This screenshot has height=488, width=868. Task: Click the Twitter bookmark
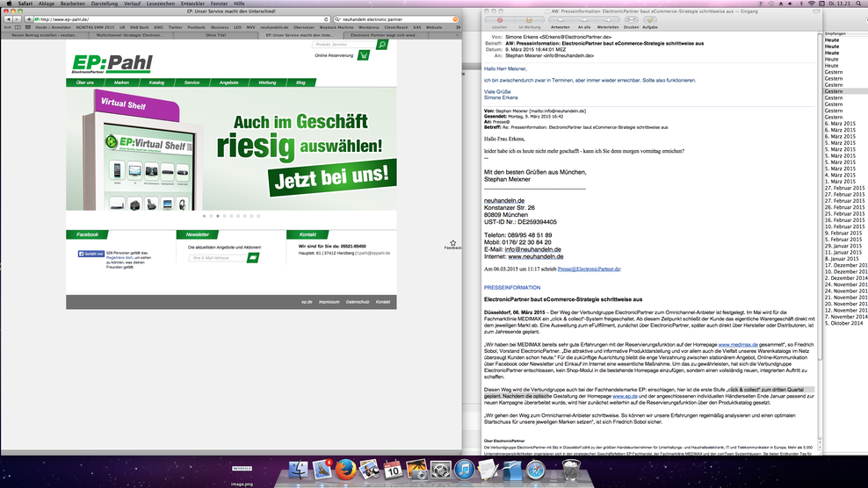tap(176, 27)
